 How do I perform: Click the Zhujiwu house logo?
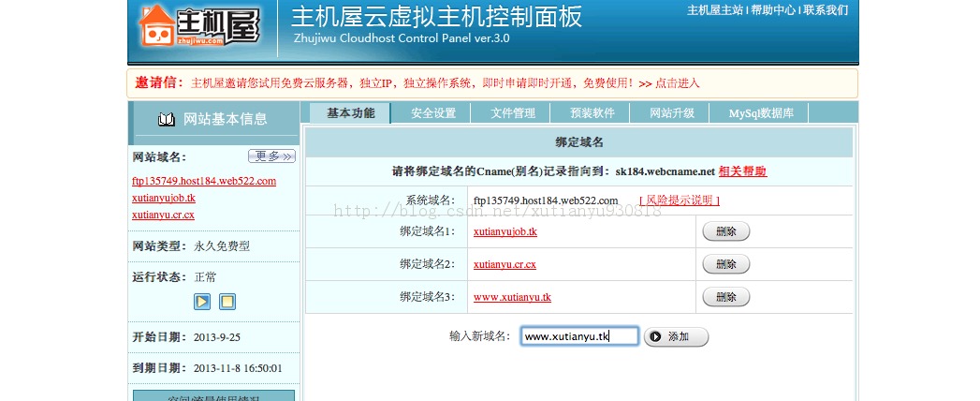tap(198, 25)
